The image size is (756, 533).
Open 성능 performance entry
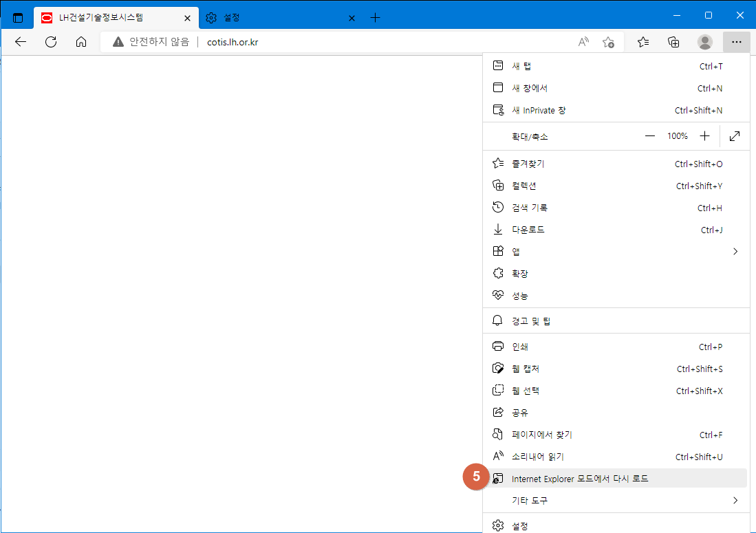(616, 296)
